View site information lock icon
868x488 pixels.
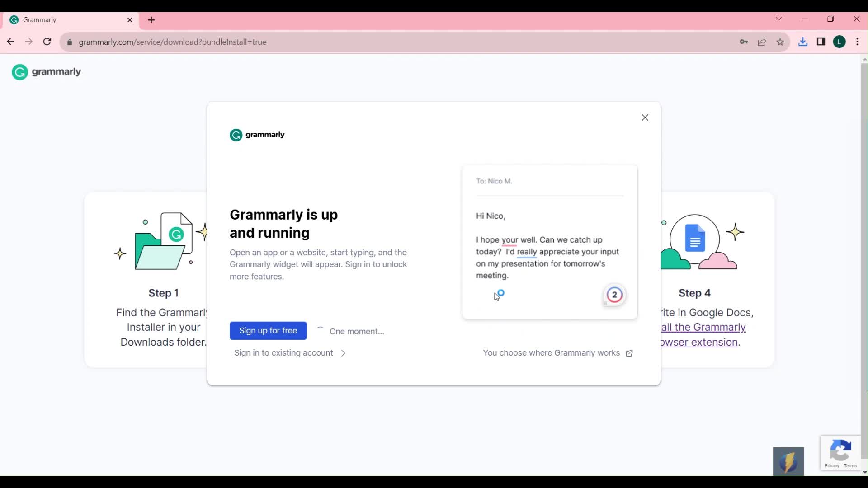click(70, 42)
